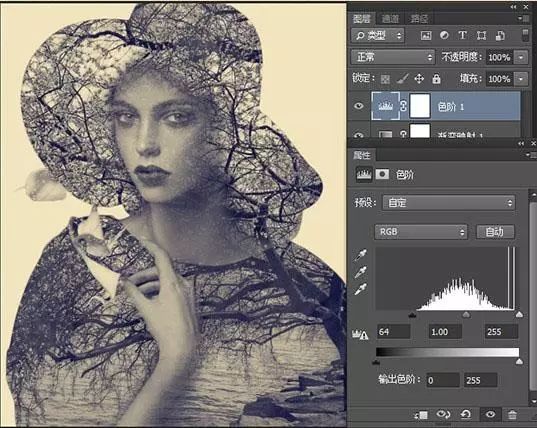Click the shadow input field showing 64
537x428 pixels.
point(394,331)
